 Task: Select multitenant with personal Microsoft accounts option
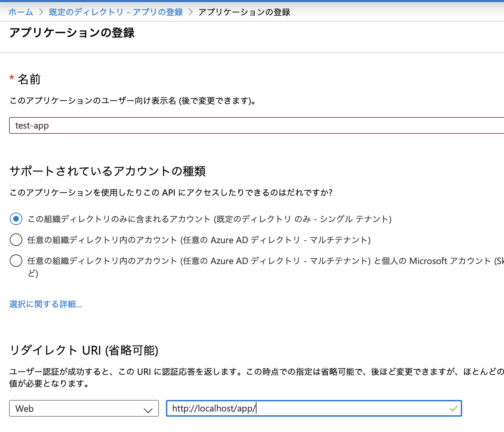tap(16, 261)
